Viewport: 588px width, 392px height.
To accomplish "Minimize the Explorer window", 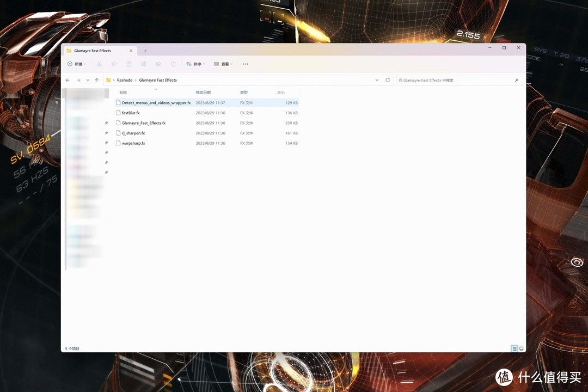I will tap(490, 48).
